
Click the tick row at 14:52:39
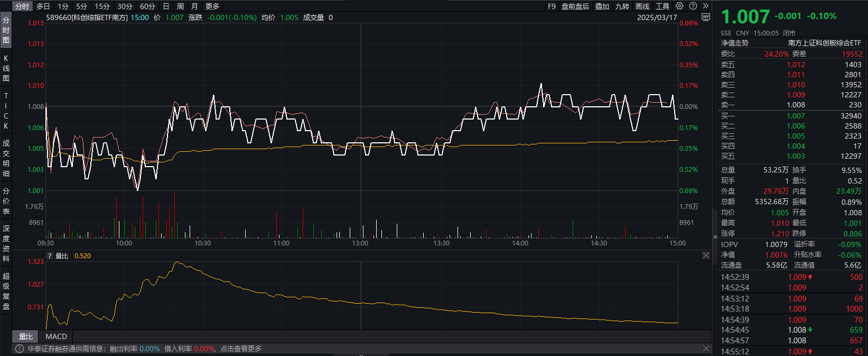tap(791, 277)
